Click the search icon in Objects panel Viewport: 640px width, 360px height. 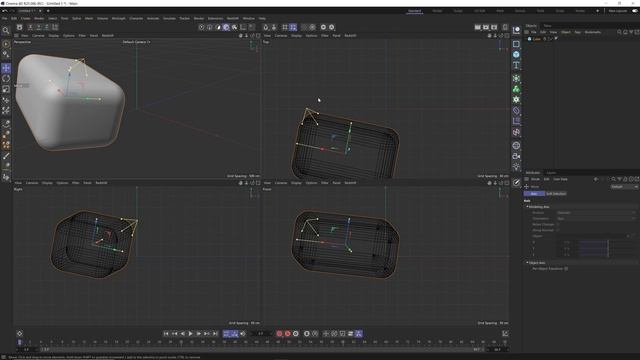click(619, 32)
